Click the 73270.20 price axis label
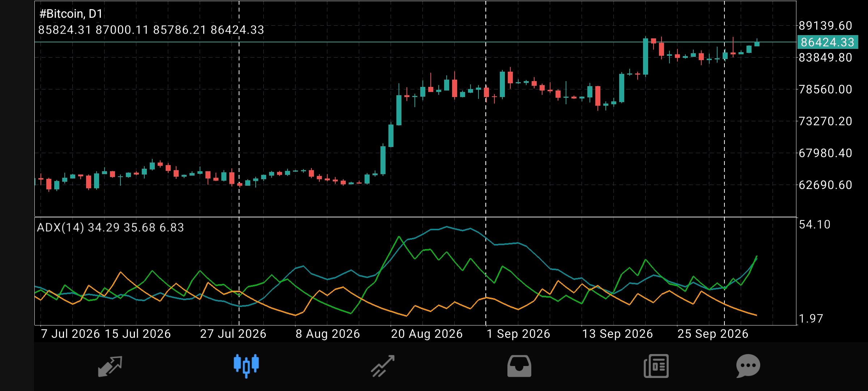Image resolution: width=868 pixels, height=391 pixels. pyautogui.click(x=826, y=121)
